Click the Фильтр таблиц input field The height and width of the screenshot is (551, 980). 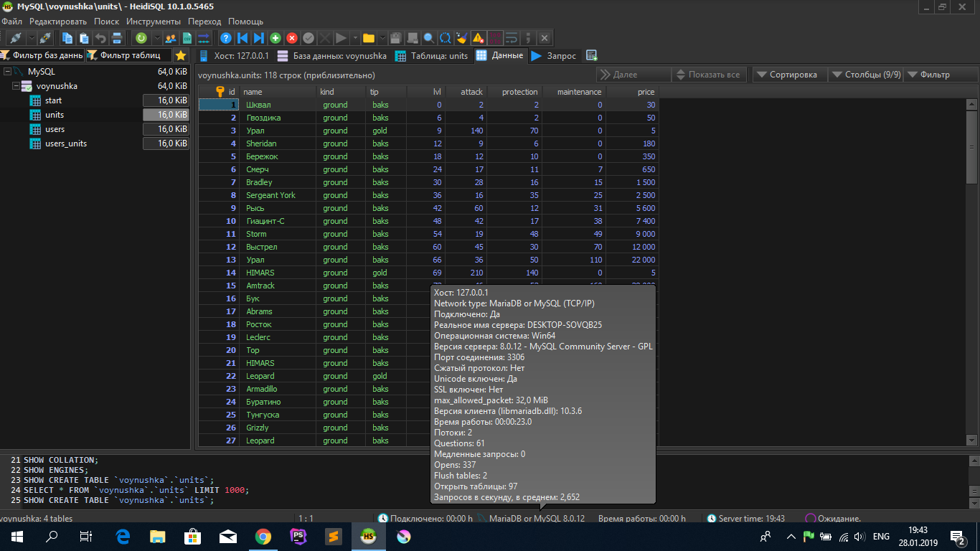point(129,55)
